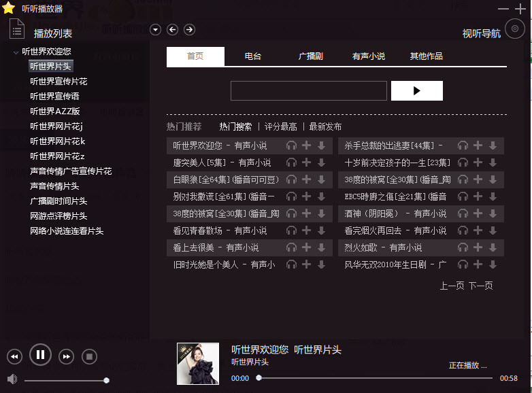The height and width of the screenshot is (393, 532).
Task: Go back with the left arrow button
Action: pyautogui.click(x=172, y=30)
